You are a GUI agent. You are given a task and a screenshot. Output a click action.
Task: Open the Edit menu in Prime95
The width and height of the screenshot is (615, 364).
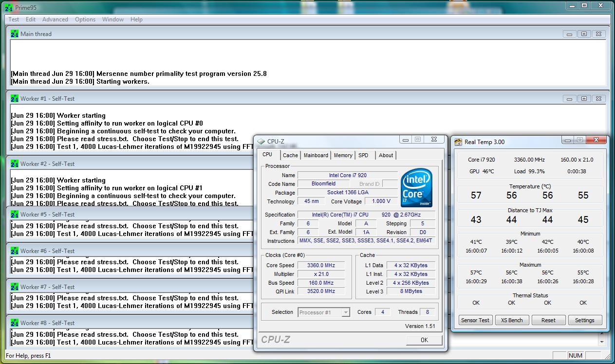pos(31,19)
